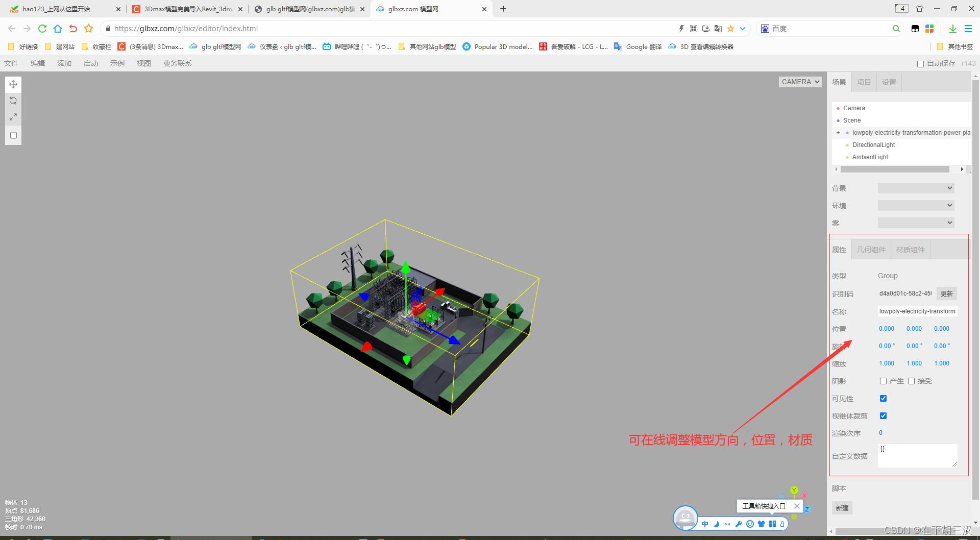Click the shirt/skin icon in assistant toolbar
This screenshot has height=540, width=980.
coord(762,524)
